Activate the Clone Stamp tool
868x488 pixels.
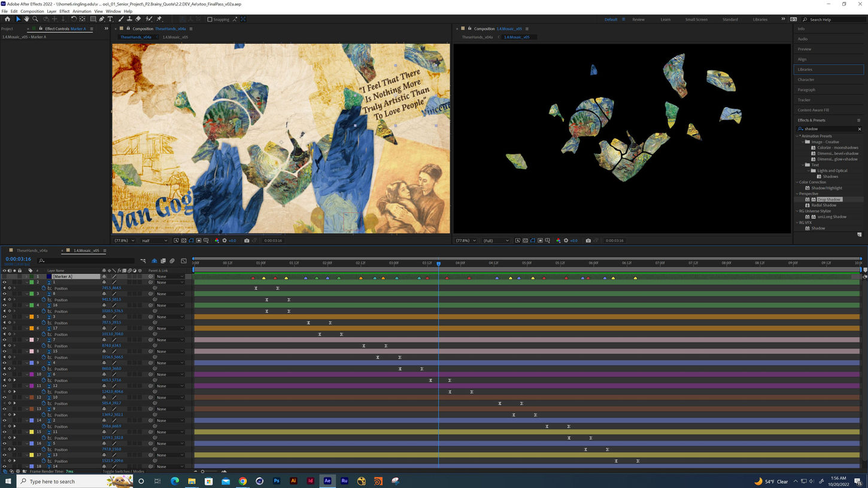[129, 19]
